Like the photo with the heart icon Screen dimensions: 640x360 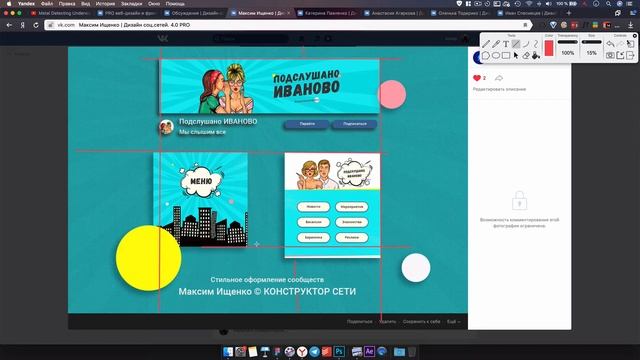[477, 78]
